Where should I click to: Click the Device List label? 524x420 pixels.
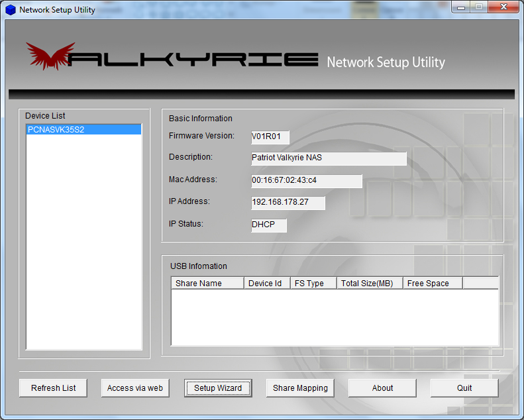click(45, 116)
